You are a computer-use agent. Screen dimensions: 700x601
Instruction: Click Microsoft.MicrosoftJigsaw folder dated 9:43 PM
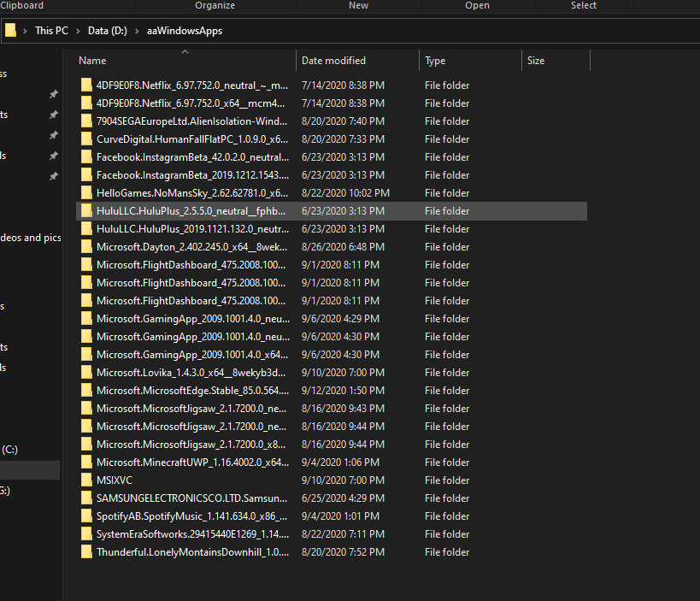click(x=191, y=409)
